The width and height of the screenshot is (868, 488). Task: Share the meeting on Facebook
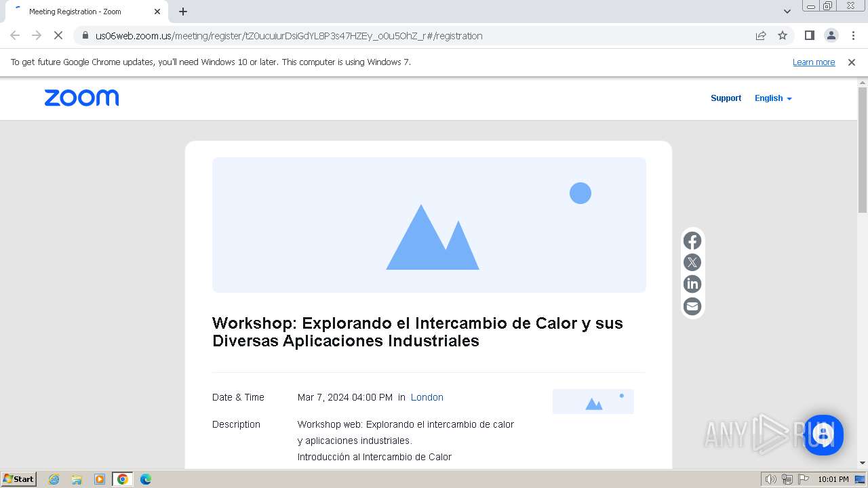click(692, 241)
